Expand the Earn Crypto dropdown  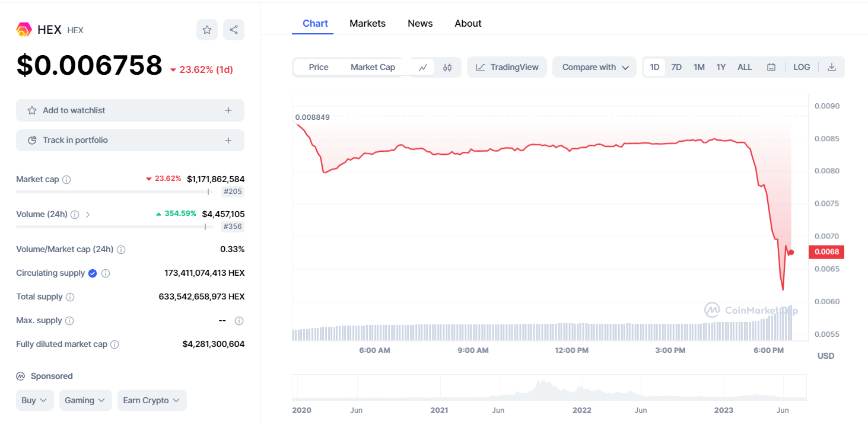point(152,400)
